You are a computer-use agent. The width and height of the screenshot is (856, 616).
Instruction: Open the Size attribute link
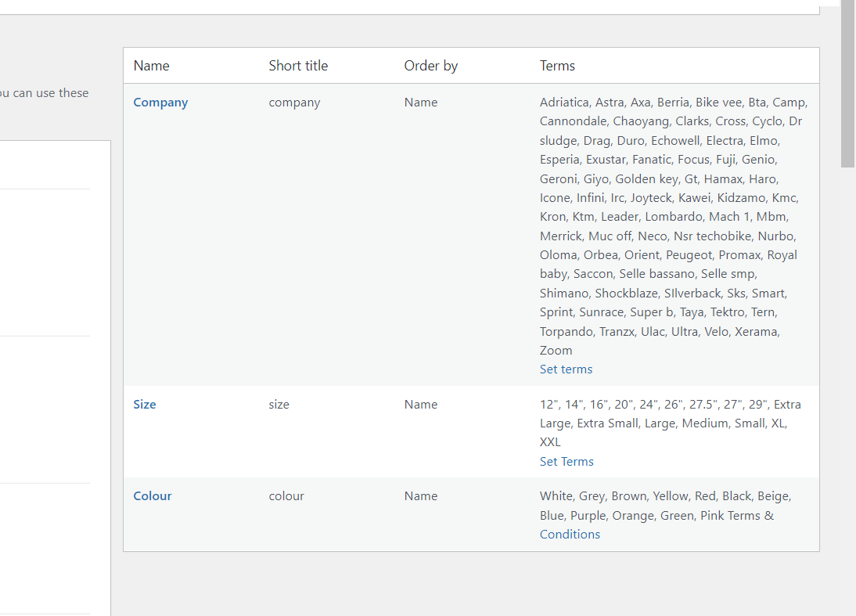tap(145, 405)
